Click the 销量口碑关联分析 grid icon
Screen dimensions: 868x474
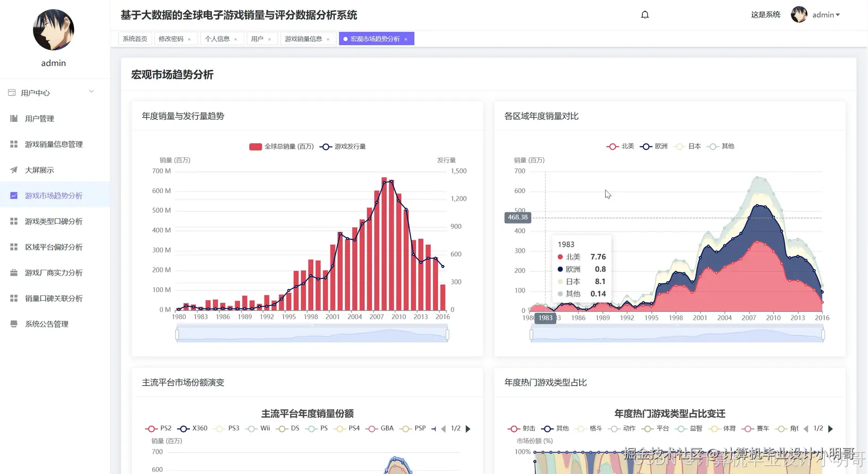(x=14, y=298)
